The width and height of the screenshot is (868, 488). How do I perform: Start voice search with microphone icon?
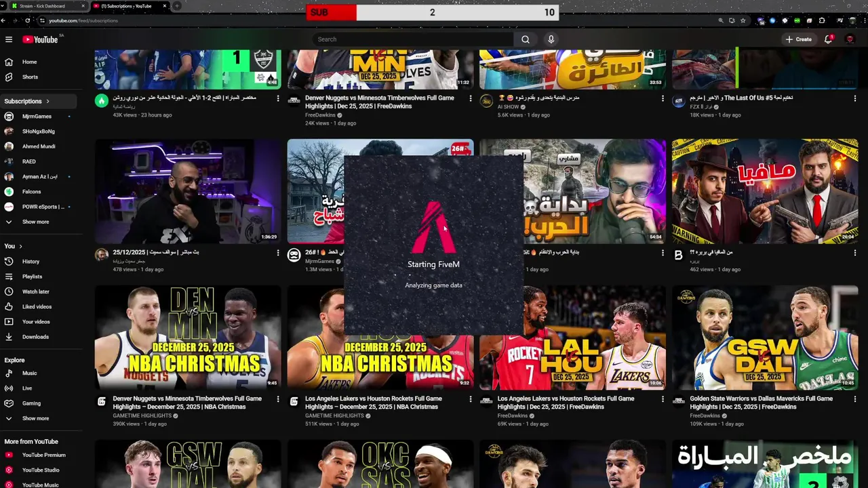[x=551, y=39]
